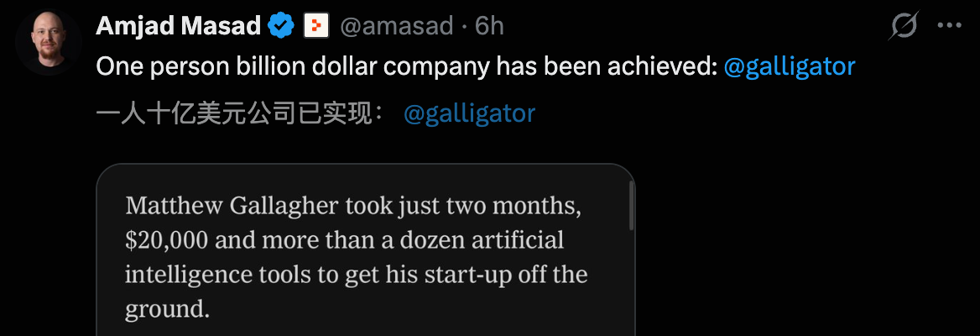Open @galligator mention in English post text
This screenshot has width=980, height=336.
(789, 67)
